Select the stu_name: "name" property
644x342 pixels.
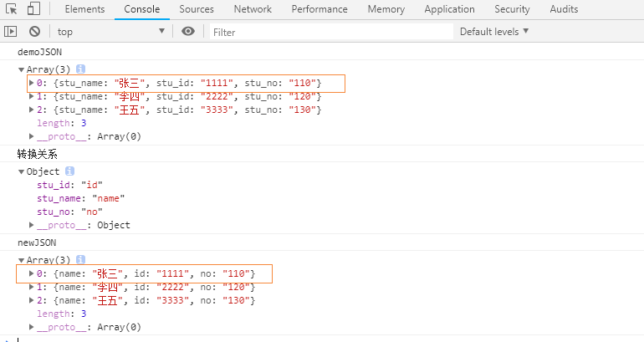tap(80, 198)
